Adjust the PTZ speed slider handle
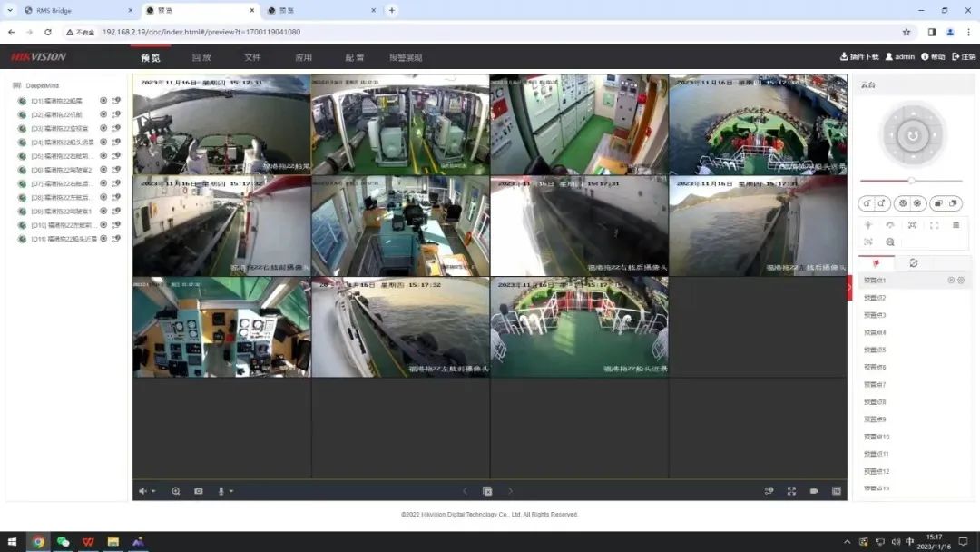 pos(911,181)
